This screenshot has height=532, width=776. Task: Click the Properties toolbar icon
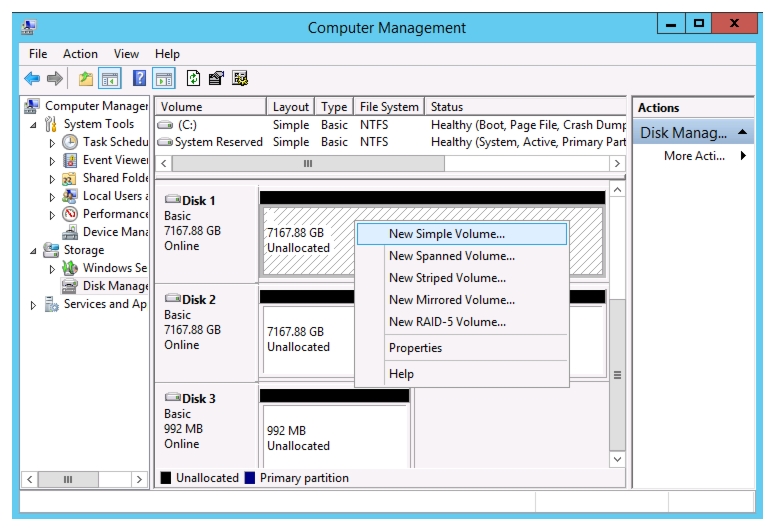(x=216, y=78)
